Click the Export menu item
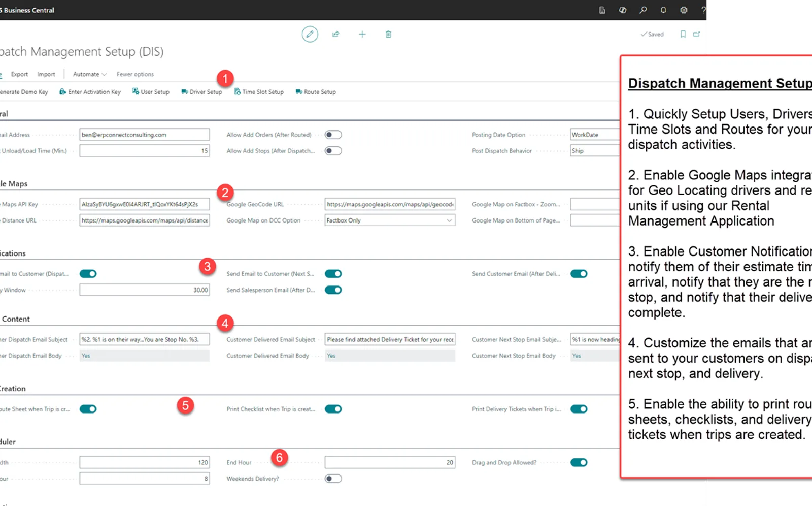 (x=20, y=74)
